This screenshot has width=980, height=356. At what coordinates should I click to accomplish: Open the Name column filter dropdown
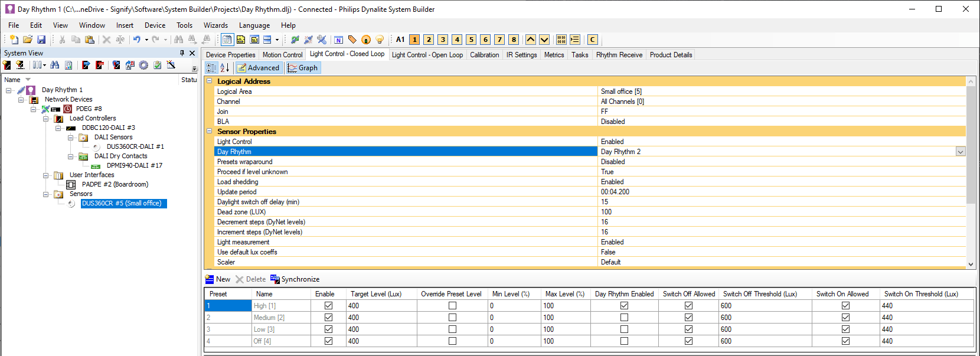click(28, 80)
